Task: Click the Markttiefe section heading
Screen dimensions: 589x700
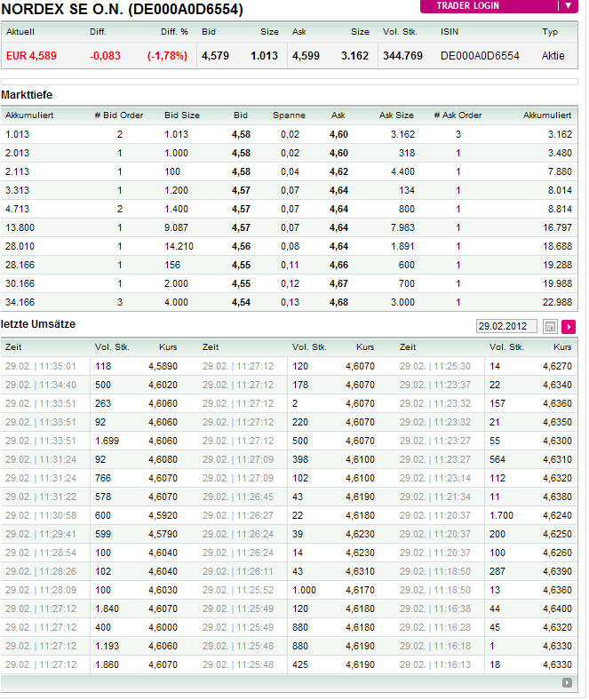Action: tap(27, 95)
